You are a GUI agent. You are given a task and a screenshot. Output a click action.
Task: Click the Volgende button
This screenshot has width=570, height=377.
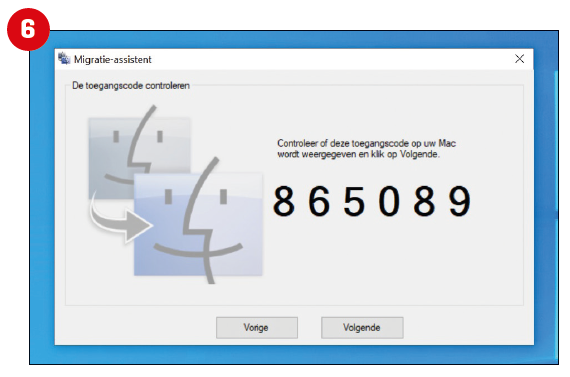[x=362, y=328]
